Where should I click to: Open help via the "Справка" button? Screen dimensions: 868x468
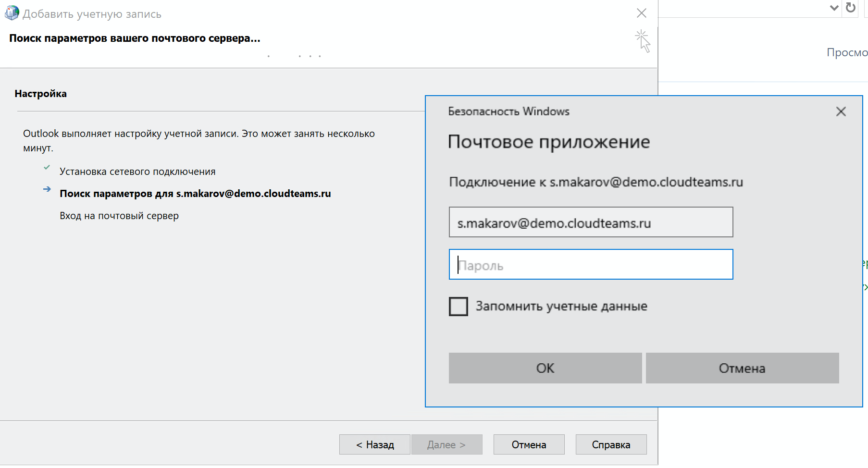(x=611, y=444)
